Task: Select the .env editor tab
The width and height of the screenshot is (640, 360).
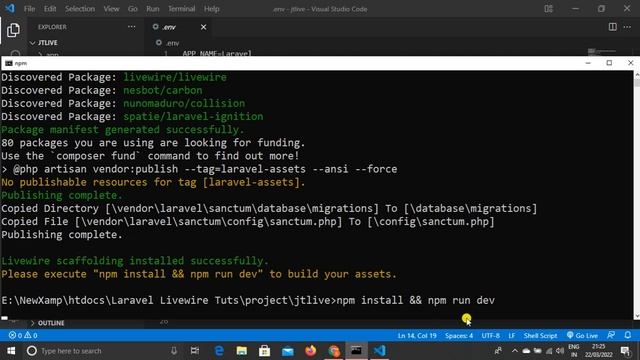Action: 178,27
